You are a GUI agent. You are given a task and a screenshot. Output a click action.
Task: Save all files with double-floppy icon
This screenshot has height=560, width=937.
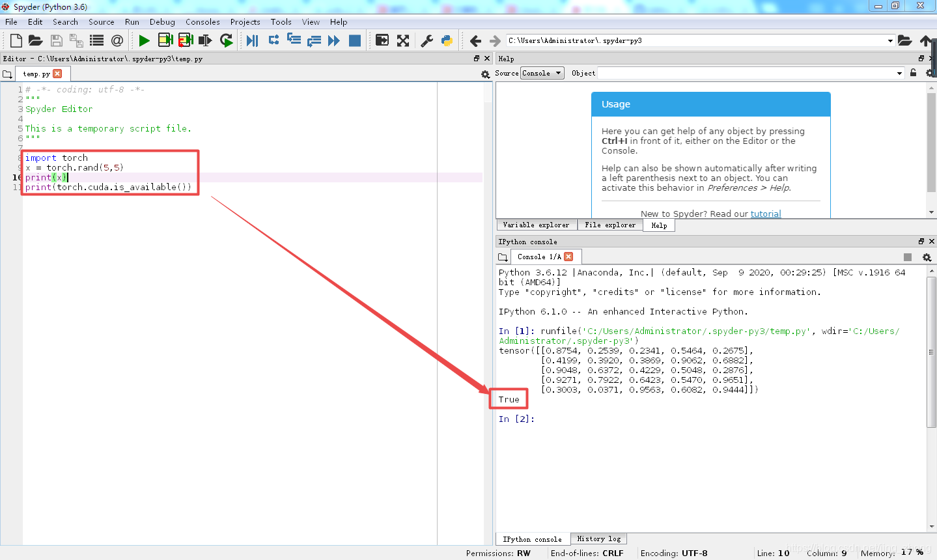76,40
